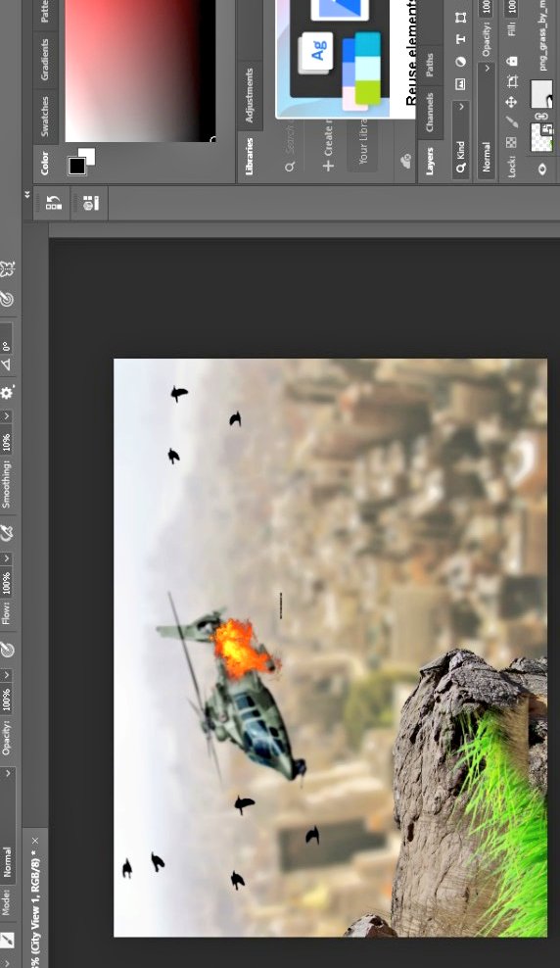Switch to the Gradients tab
The image size is (560, 968).
[x=45, y=59]
